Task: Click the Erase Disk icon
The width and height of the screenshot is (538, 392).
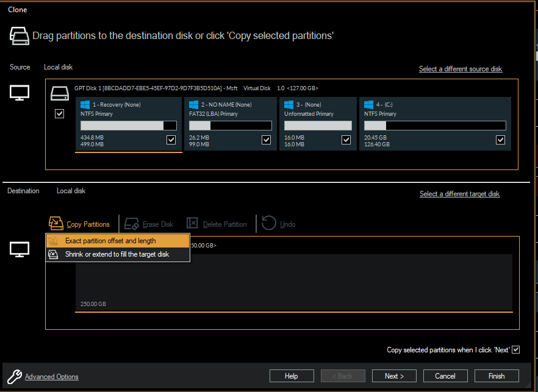Action: [x=131, y=223]
